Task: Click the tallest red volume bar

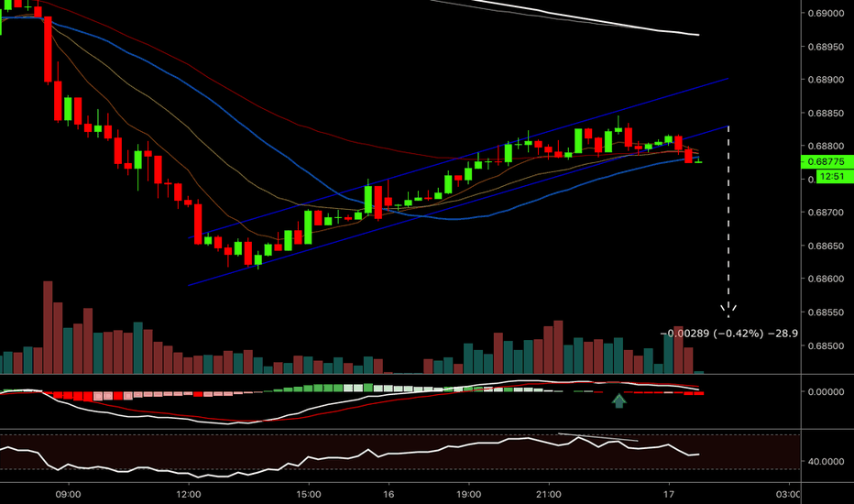Action: pos(48,327)
